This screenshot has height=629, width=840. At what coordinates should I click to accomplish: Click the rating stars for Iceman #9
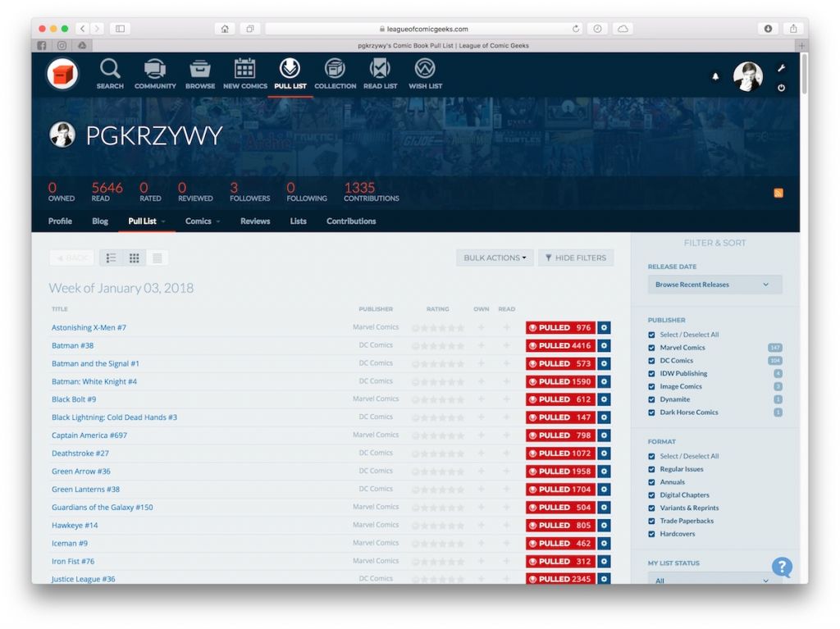click(x=438, y=544)
